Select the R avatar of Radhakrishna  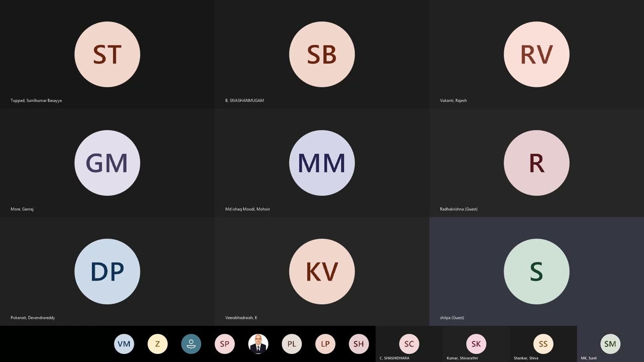click(x=536, y=163)
